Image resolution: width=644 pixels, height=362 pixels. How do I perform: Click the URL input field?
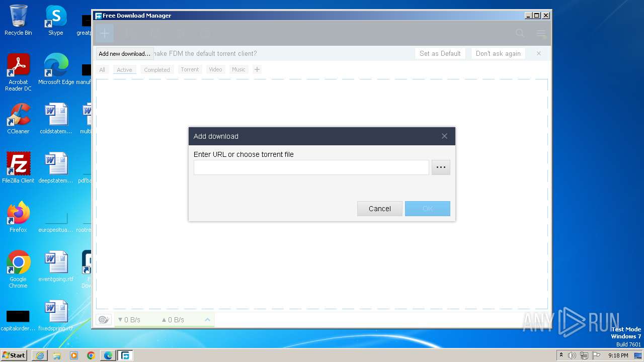click(x=311, y=167)
